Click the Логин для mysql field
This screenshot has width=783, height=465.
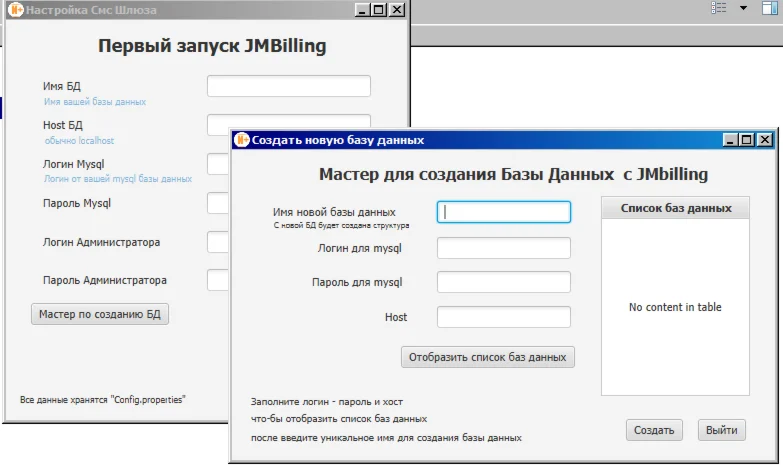pyautogui.click(x=503, y=248)
